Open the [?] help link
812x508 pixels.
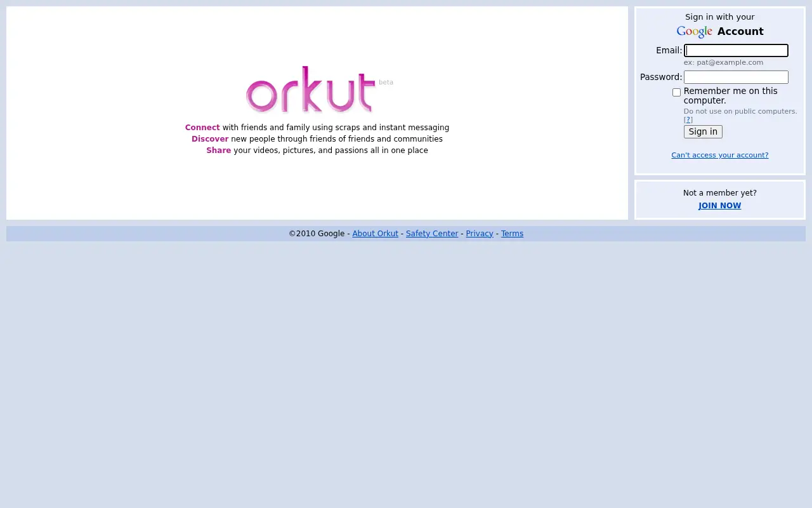pyautogui.click(x=688, y=120)
